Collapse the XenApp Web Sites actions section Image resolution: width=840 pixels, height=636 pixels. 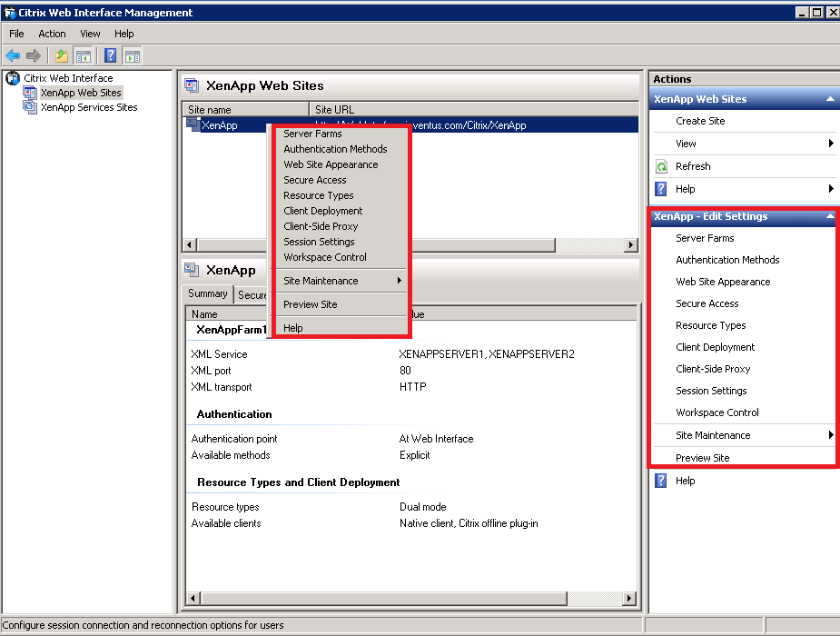(x=830, y=99)
